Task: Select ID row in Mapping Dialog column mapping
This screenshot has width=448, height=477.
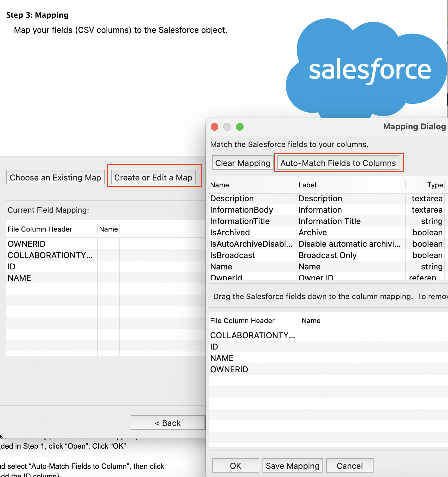Action: tap(328, 347)
